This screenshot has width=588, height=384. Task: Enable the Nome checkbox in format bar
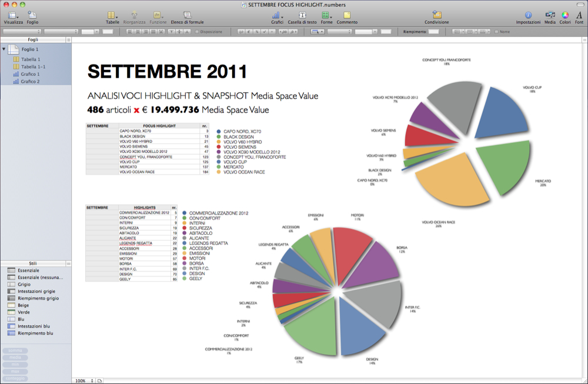tap(496, 32)
